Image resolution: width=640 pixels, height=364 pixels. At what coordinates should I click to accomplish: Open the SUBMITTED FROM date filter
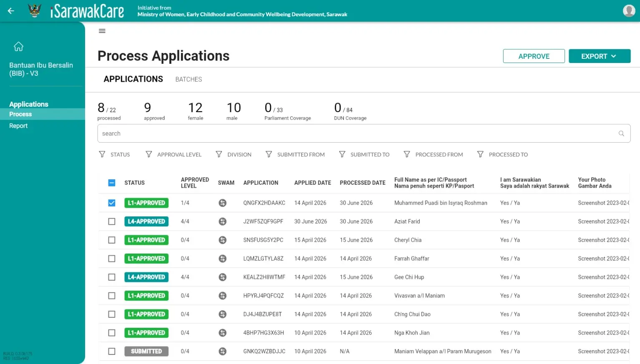pyautogui.click(x=295, y=155)
